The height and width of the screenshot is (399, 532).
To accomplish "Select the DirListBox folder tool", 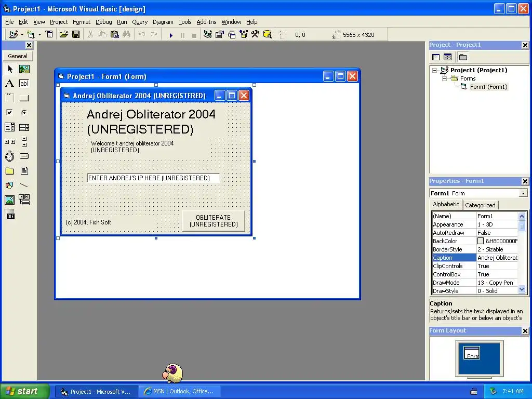I will click(10, 170).
